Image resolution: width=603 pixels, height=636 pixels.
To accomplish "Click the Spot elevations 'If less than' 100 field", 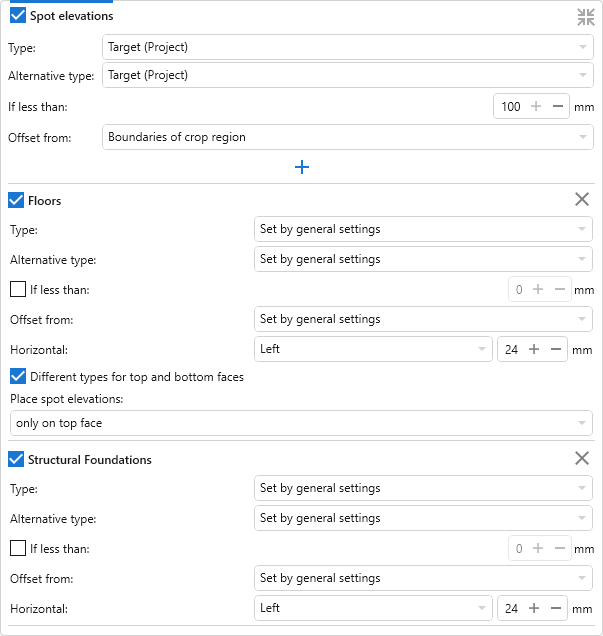I will point(511,106).
